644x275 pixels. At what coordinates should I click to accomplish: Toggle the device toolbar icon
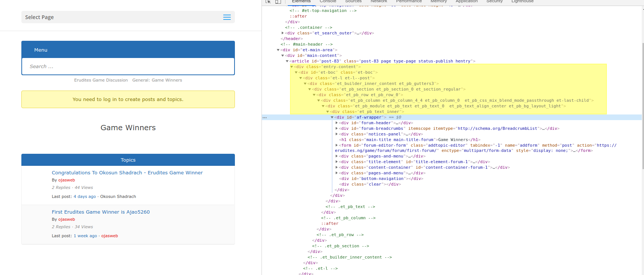point(278,1)
